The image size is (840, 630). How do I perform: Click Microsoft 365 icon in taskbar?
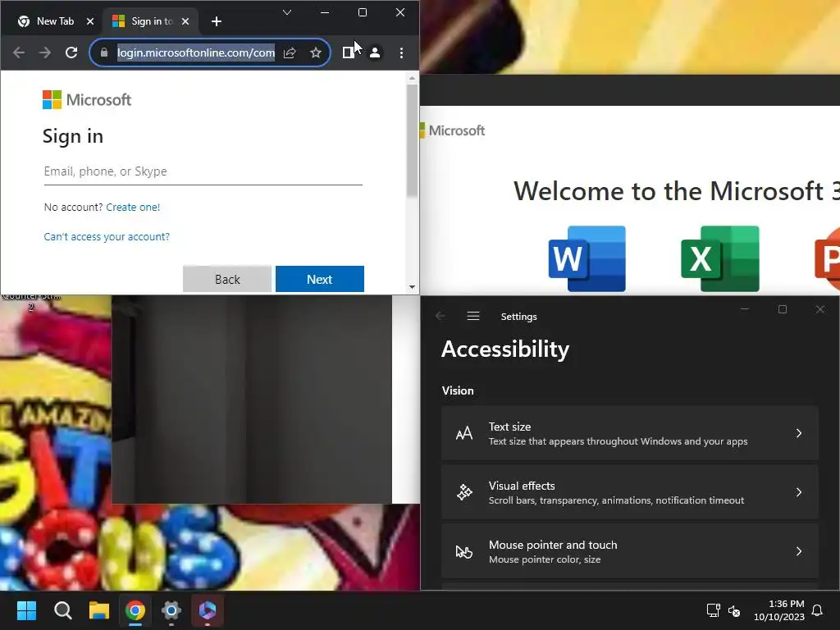pyautogui.click(x=208, y=610)
